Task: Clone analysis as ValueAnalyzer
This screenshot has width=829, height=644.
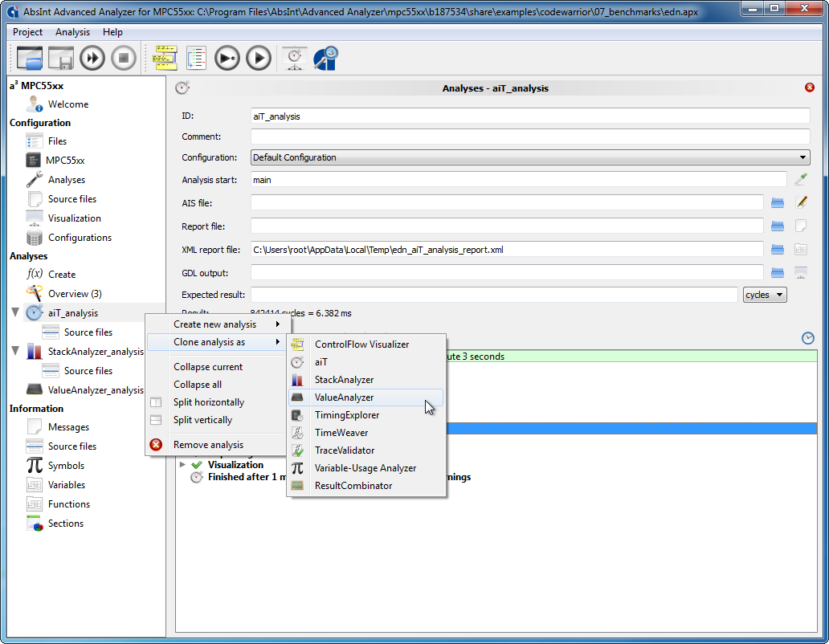Action: 365,397
